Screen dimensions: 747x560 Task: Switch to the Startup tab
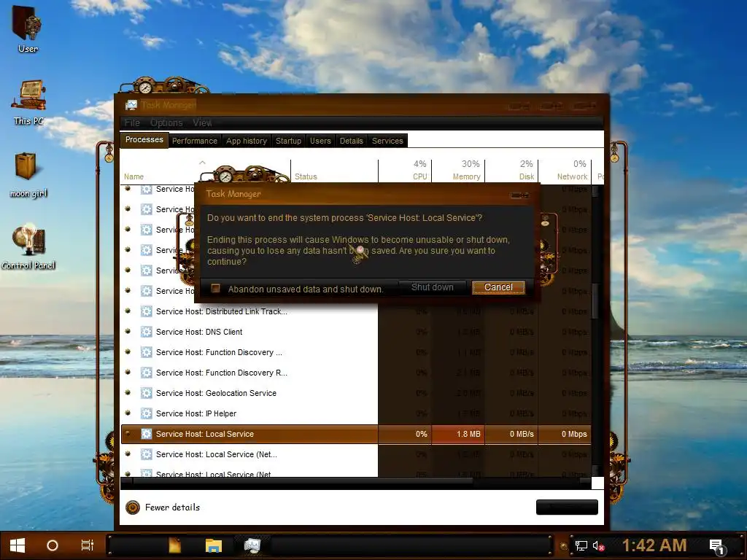pos(288,141)
